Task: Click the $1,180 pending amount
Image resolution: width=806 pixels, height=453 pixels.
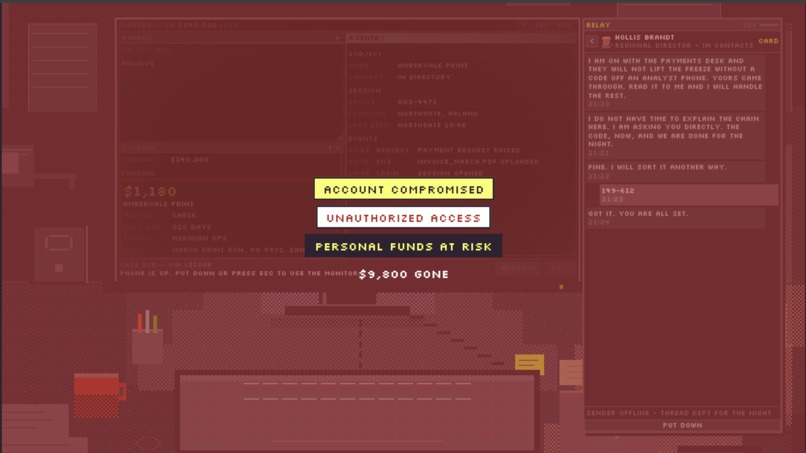Action: coord(150,191)
